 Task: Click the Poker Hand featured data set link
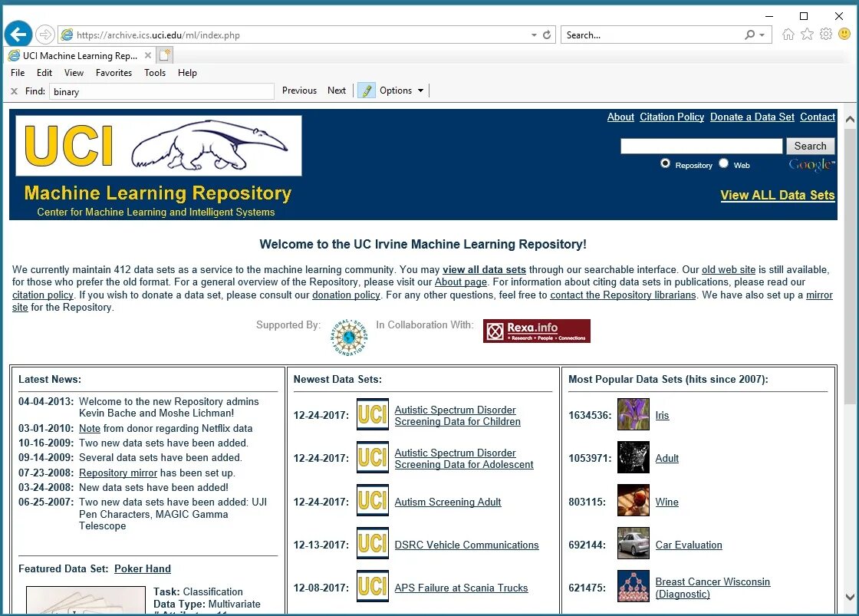143,569
